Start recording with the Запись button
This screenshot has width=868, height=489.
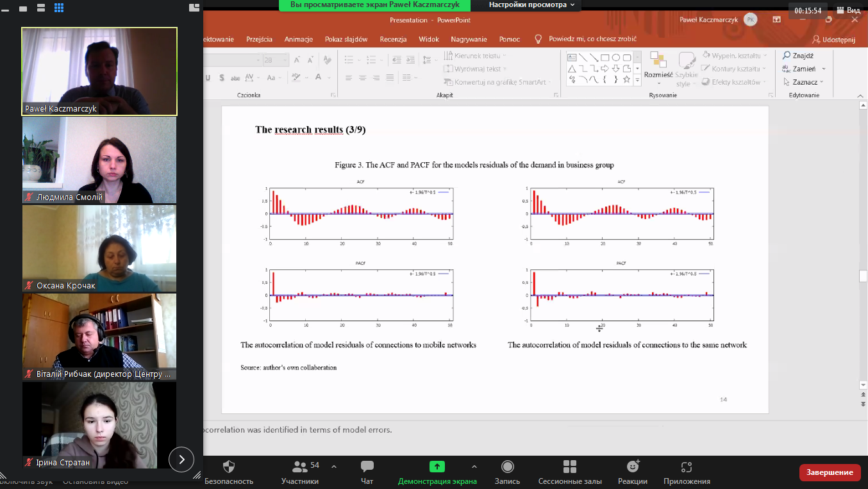pyautogui.click(x=508, y=472)
